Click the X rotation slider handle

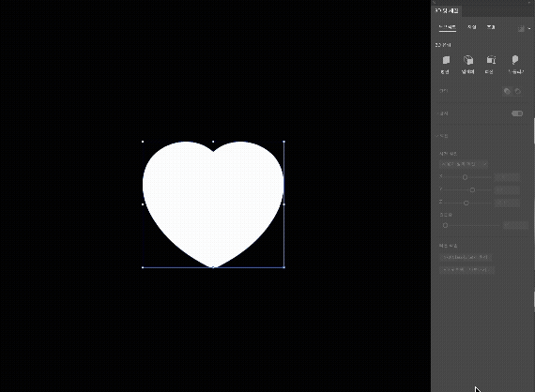coord(465,177)
